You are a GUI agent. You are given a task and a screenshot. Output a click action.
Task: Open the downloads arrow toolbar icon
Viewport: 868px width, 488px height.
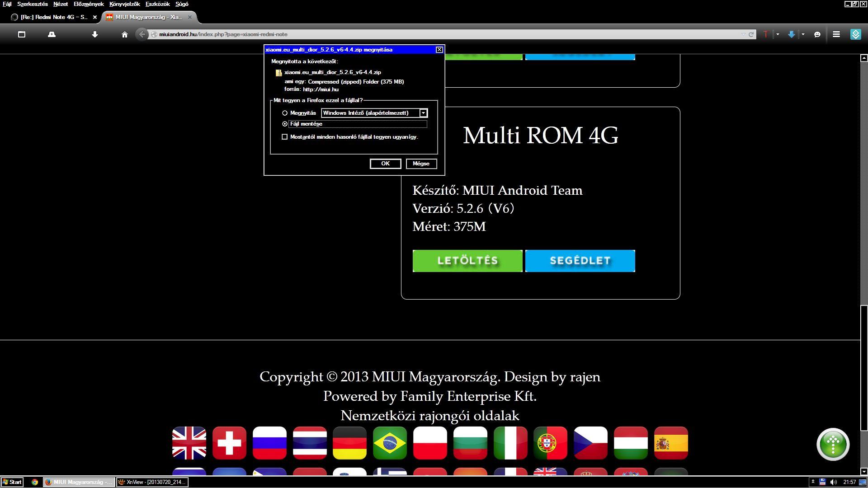(95, 34)
